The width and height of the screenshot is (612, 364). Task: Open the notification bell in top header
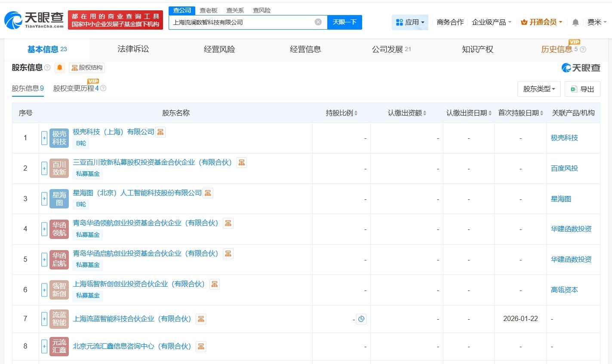tap(575, 22)
